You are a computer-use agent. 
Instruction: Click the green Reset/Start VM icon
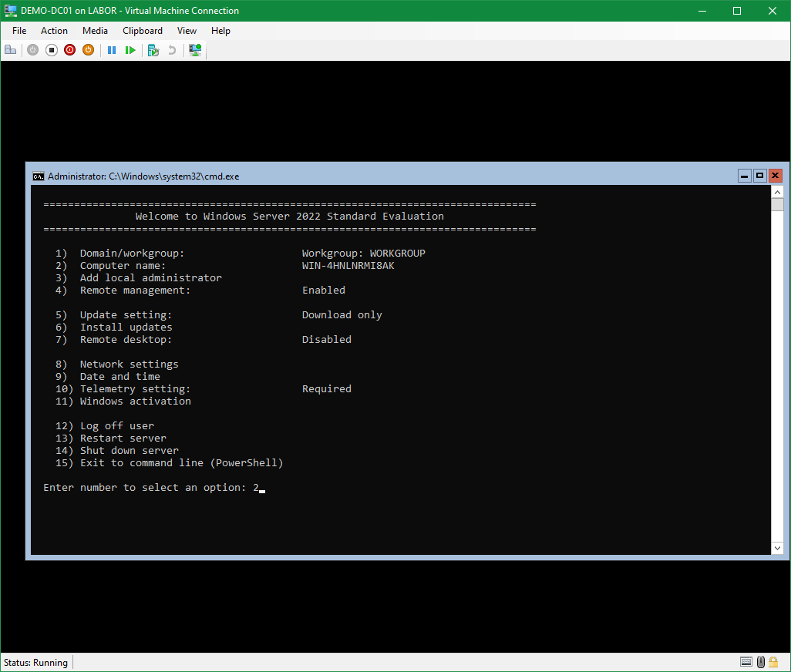point(130,50)
